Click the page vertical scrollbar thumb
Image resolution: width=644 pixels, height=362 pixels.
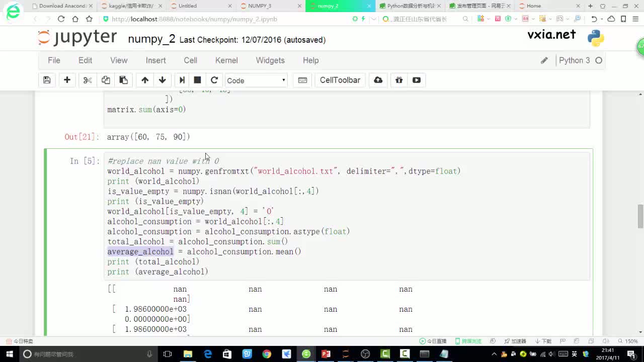(640, 216)
